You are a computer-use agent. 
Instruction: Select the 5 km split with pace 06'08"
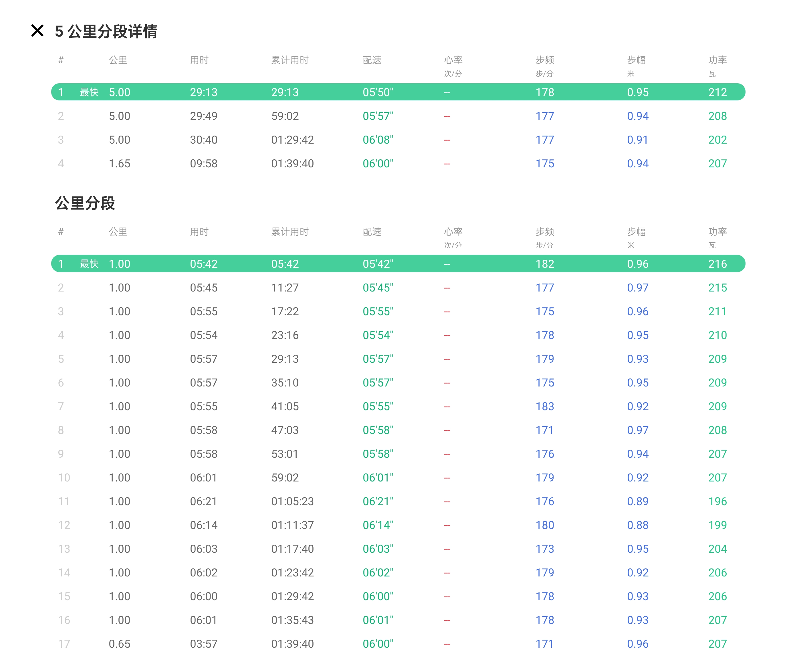(377, 140)
